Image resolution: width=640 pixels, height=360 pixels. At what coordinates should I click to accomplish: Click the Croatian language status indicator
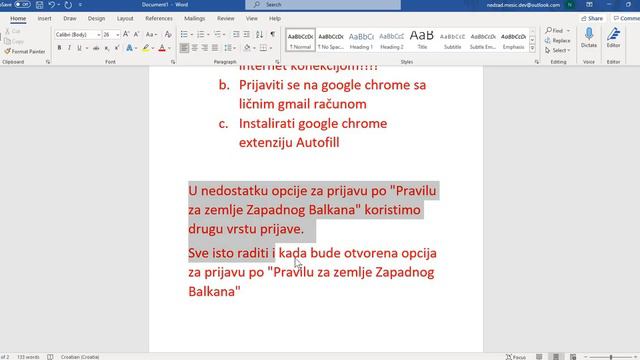[x=80, y=357]
